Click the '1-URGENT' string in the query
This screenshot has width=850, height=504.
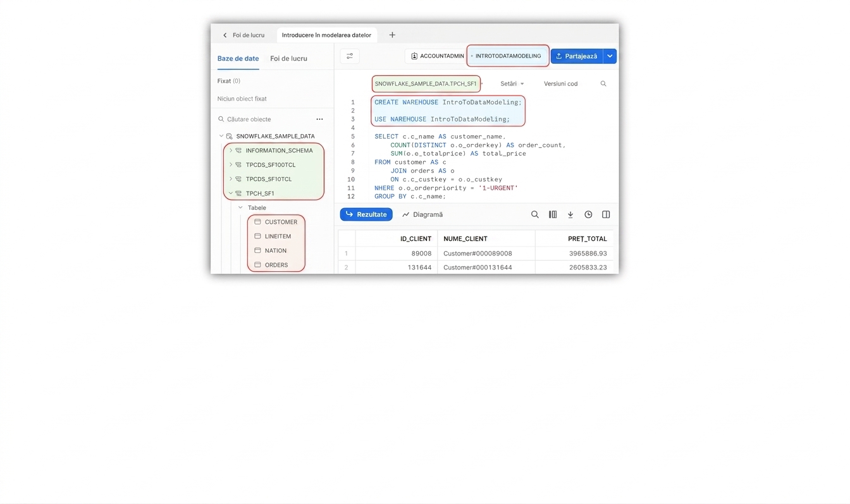(498, 188)
